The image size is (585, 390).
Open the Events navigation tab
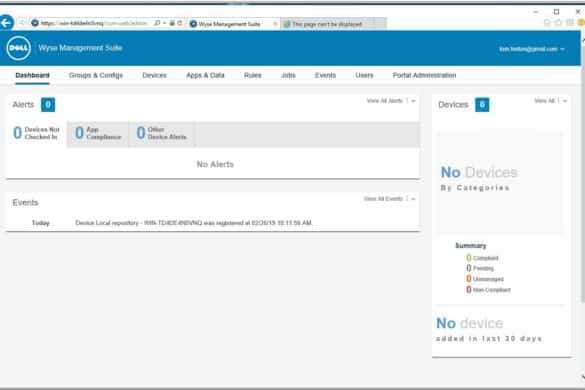325,75
